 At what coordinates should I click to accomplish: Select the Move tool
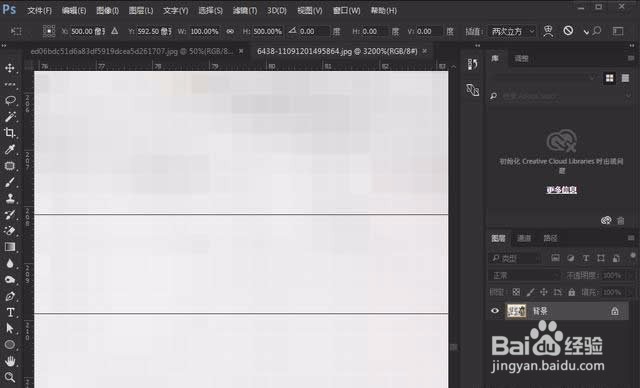10,68
